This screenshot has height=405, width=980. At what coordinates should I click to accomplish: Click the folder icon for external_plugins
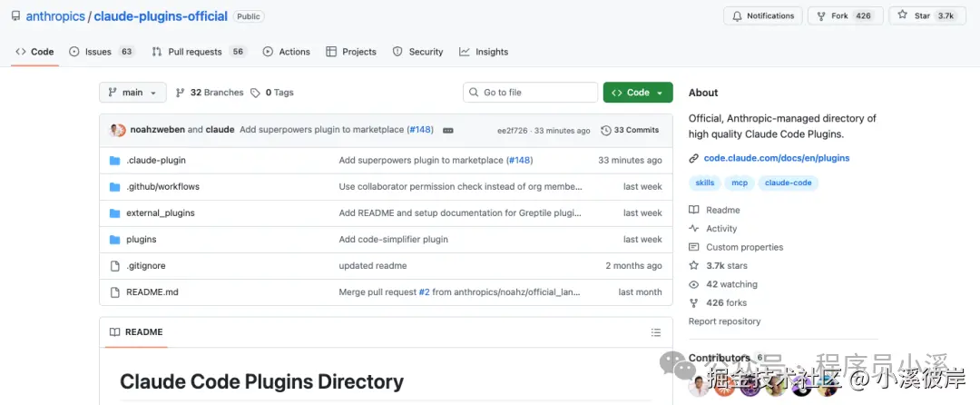pos(114,213)
